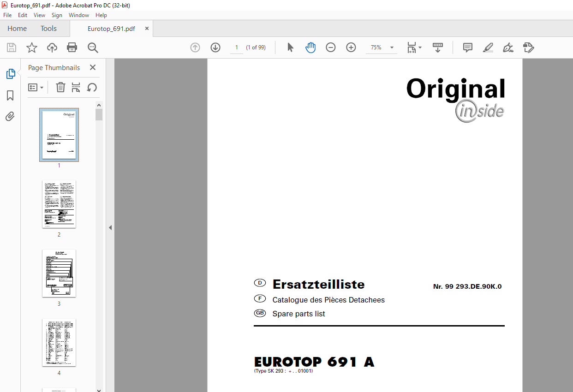Close the Eurotop_691.pdf tab

point(147,29)
